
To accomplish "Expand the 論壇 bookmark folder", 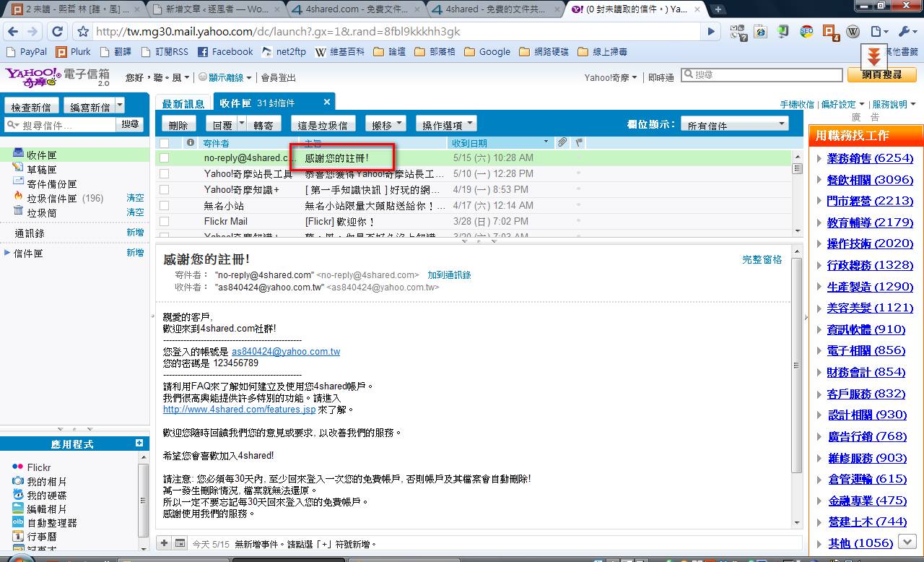I will coord(389,52).
